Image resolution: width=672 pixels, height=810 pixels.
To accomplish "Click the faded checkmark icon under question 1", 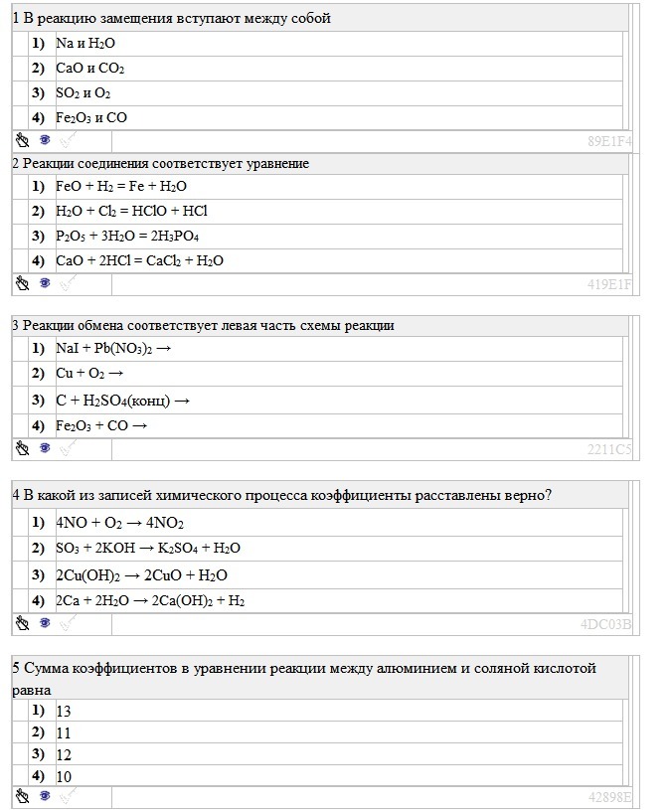I will (68, 140).
